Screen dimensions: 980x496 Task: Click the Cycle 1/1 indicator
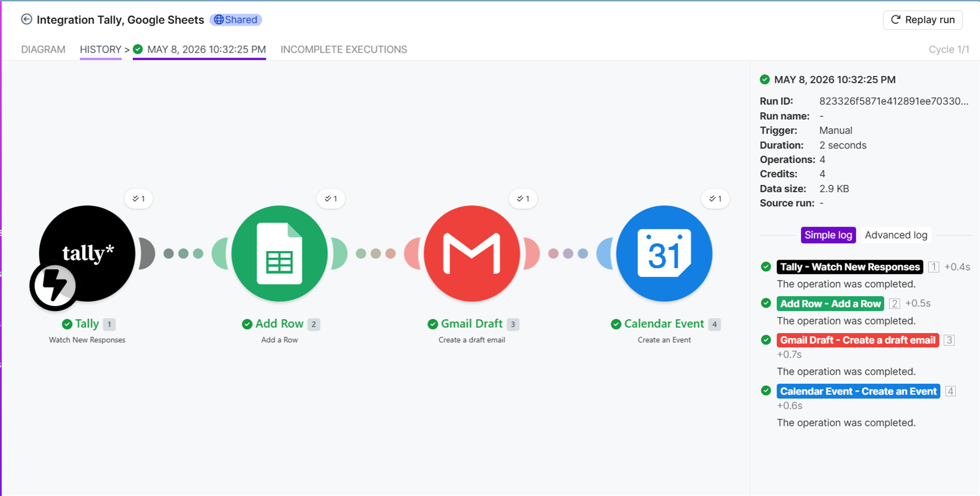949,50
